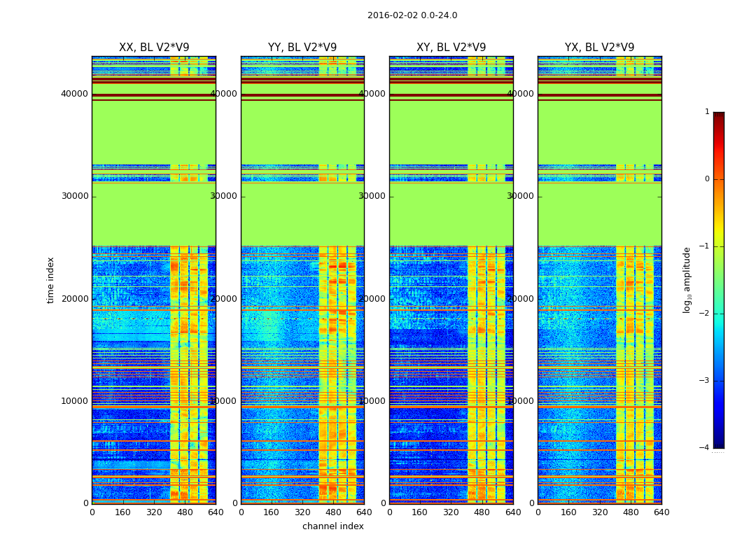735x560 pixels.
Task: Click the 480 channel tick under YY plot
Action: [333, 512]
